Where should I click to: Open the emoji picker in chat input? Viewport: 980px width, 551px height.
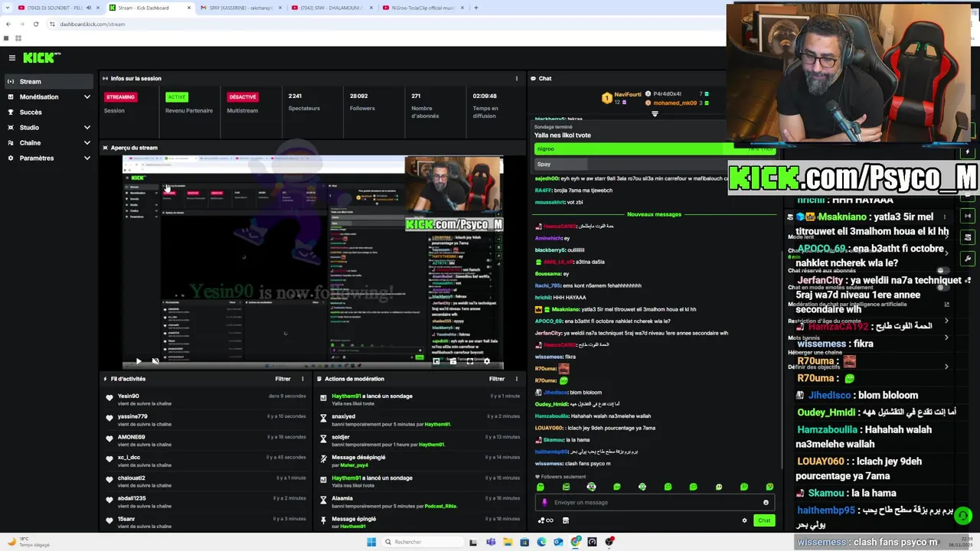click(766, 503)
